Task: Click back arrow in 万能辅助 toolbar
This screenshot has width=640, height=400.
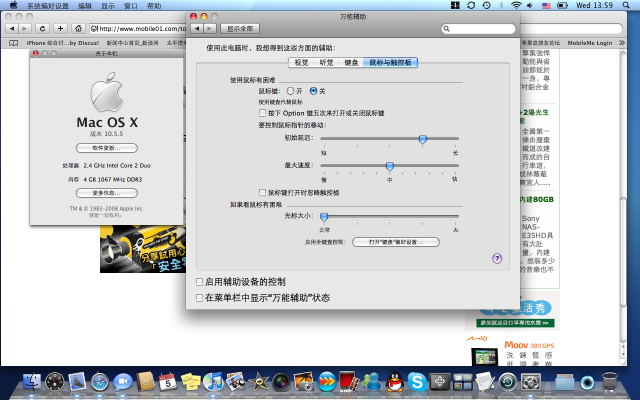Action: [x=197, y=29]
